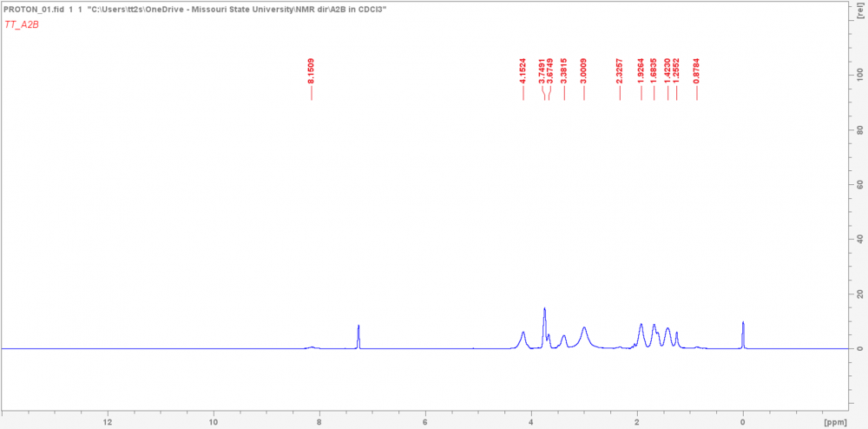
Task: Click the 12 tick on the ppm axis
Action: click(108, 422)
